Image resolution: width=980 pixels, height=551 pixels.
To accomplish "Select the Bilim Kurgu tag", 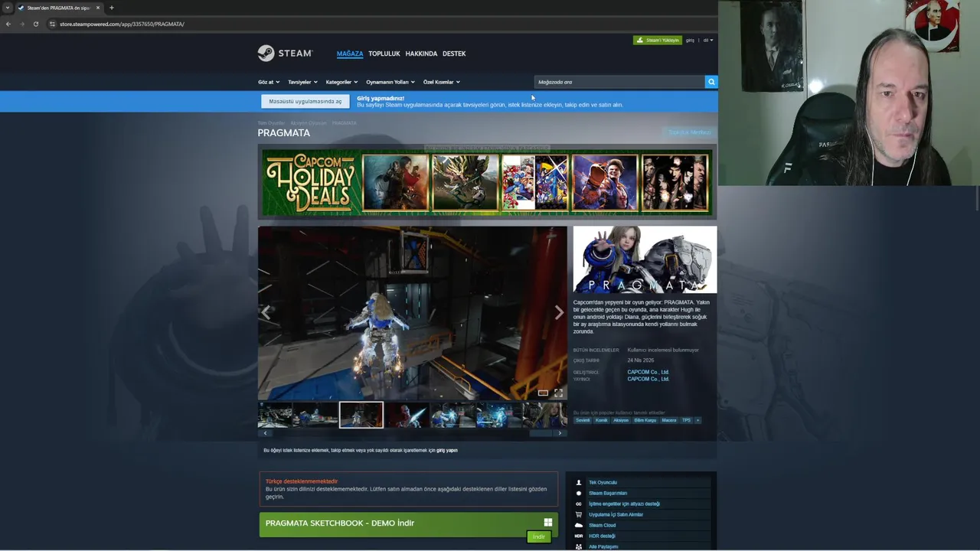I will [x=645, y=420].
